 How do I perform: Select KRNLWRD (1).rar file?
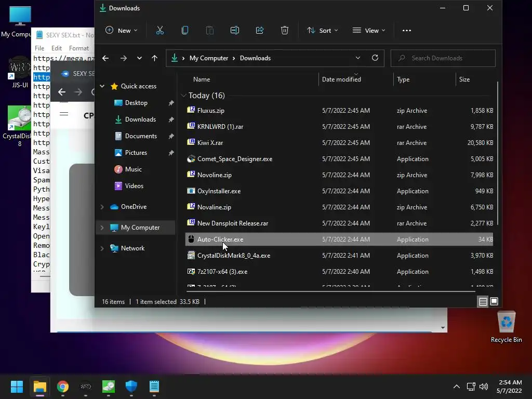[x=339, y=127]
